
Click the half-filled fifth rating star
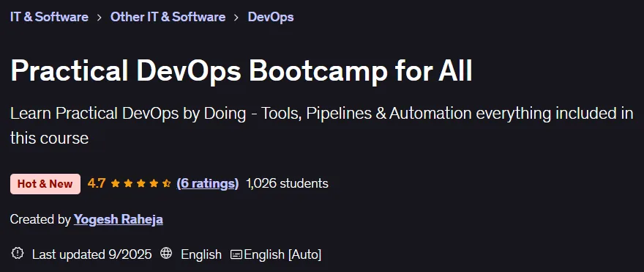tap(166, 183)
